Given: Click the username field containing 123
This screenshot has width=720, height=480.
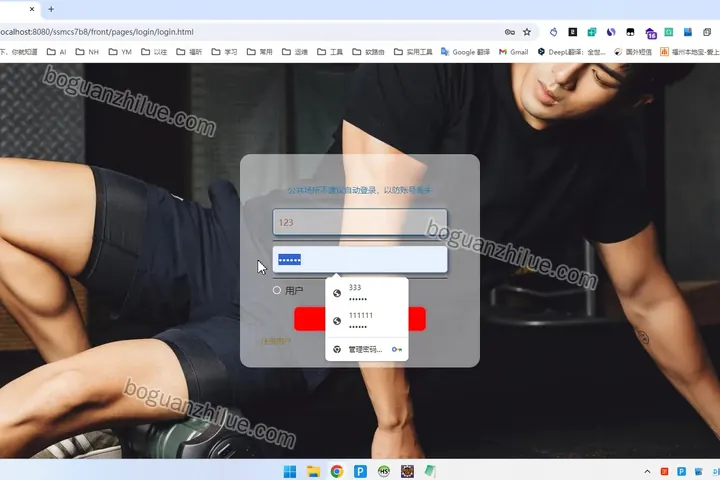Looking at the screenshot, I should coord(360,222).
